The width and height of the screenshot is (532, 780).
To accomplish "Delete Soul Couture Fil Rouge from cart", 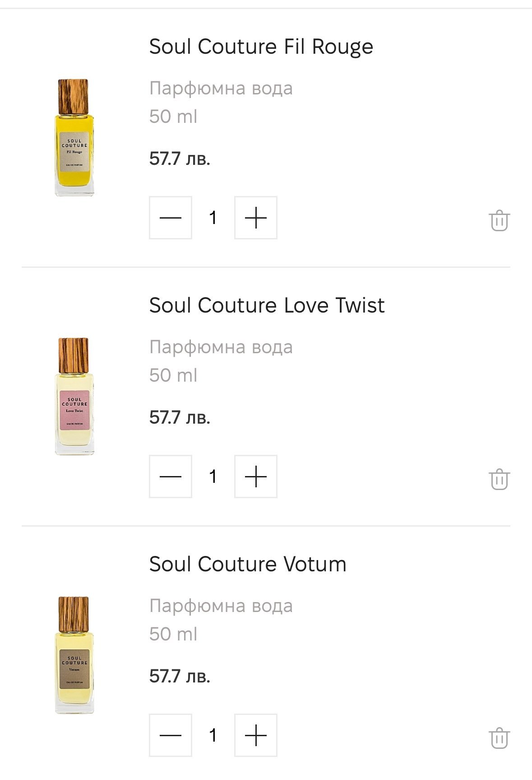I will tap(499, 220).
